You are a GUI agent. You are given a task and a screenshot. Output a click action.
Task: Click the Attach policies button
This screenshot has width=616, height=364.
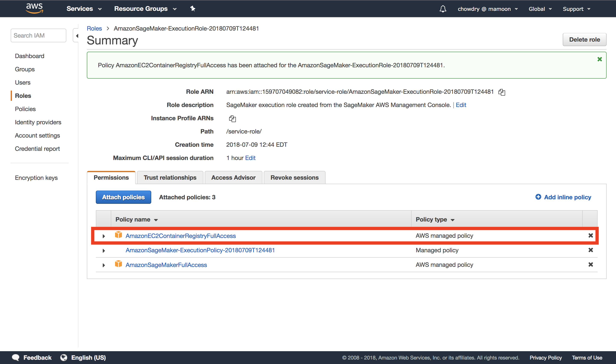click(123, 197)
